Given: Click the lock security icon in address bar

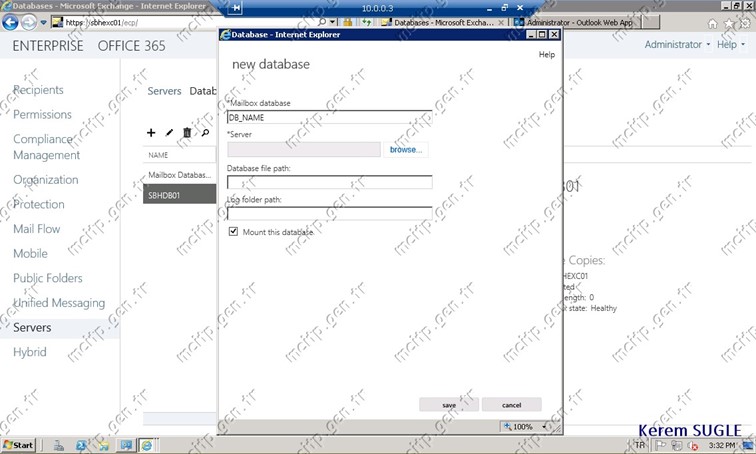Looking at the screenshot, I should (x=348, y=22).
